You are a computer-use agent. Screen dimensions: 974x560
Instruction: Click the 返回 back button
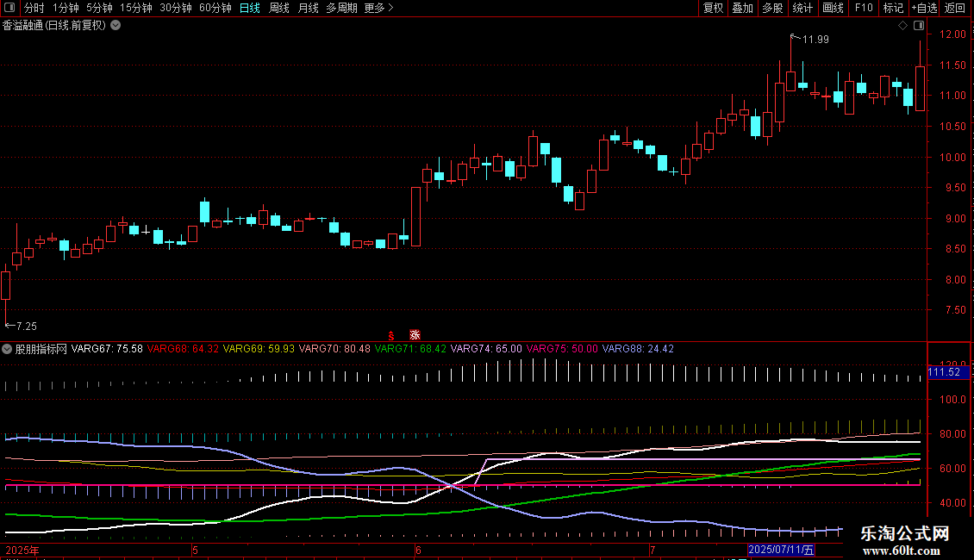tap(955, 8)
